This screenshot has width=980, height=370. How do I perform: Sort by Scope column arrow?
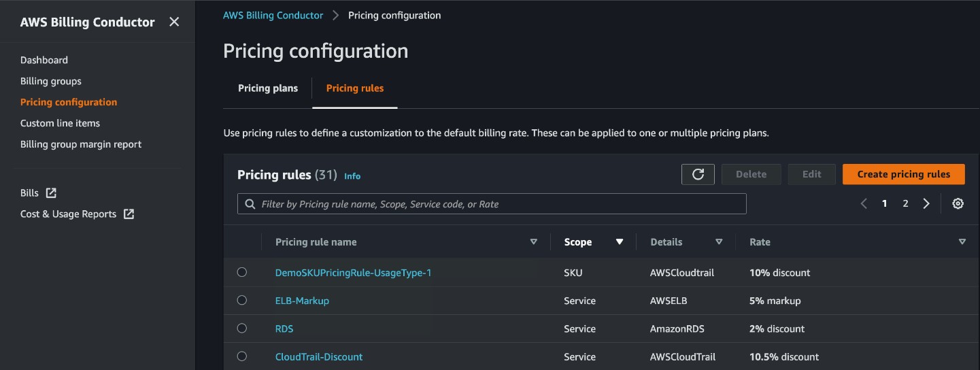pos(620,241)
